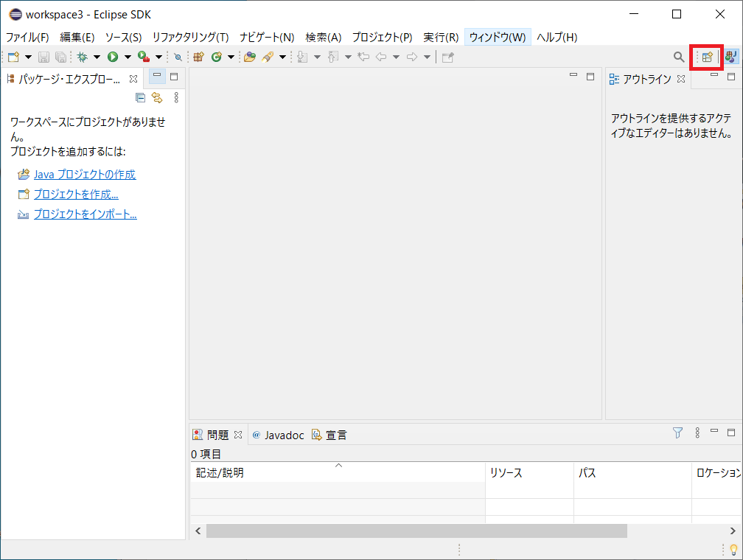Click the New Java Package icon
This screenshot has width=743, height=560.
point(198,57)
